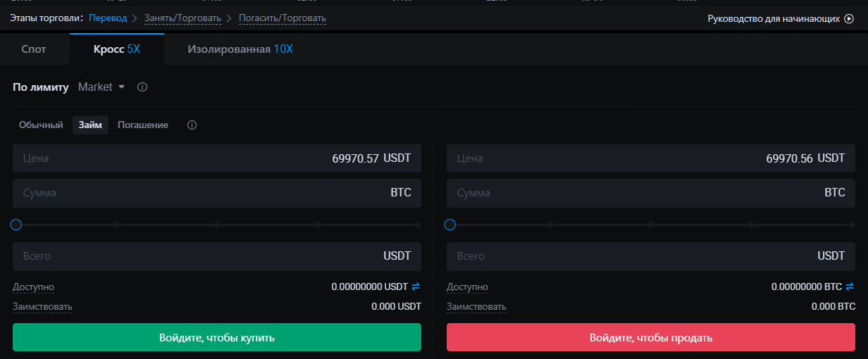Click the BTC transfer arrows icon
Viewport: 868px width, 359px height.
tap(850, 286)
